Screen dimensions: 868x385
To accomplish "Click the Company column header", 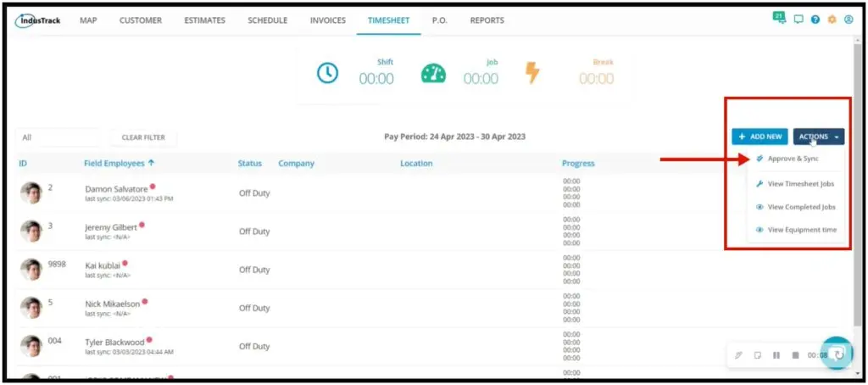I will click(x=296, y=164).
